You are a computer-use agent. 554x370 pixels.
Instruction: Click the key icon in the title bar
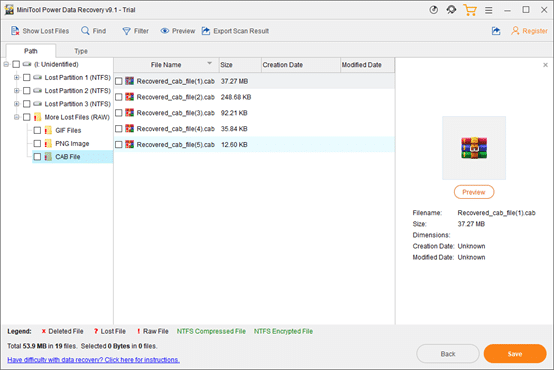click(x=451, y=10)
